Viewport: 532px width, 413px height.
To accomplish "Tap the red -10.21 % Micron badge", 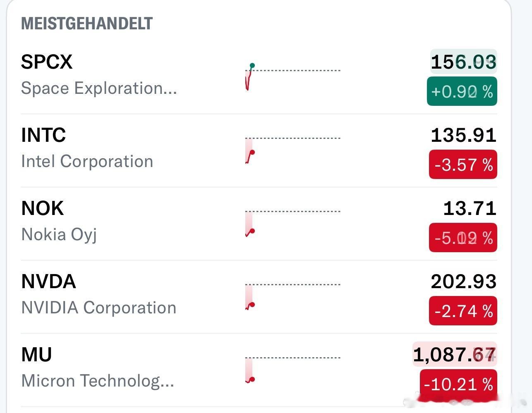I will point(458,384).
